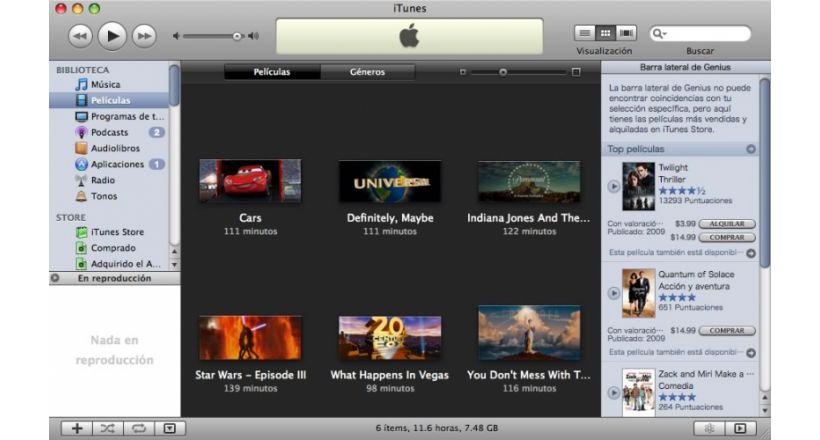820x440 pixels.
Task: Select Películas in the sidebar
Action: 109,100
